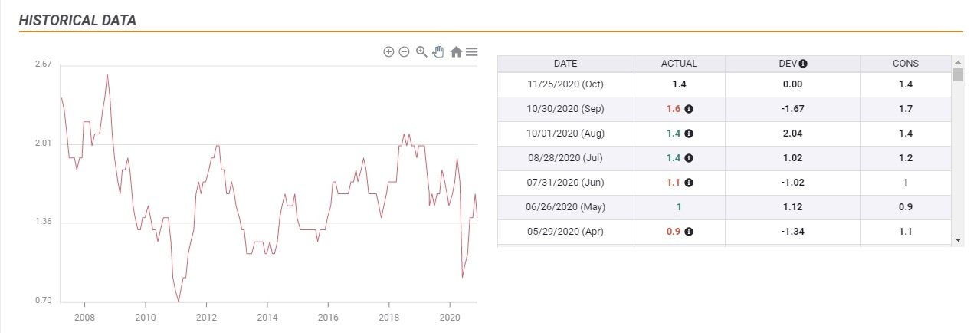Click the ACTUAL column header
Viewport: 980px width, 333px height.
pyautogui.click(x=679, y=64)
